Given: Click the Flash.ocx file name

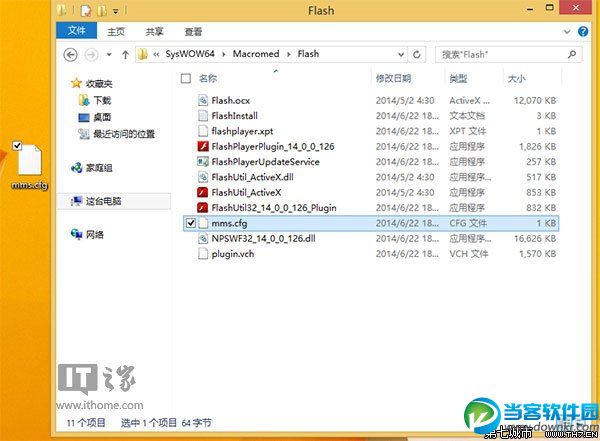Looking at the screenshot, I should 231,101.
